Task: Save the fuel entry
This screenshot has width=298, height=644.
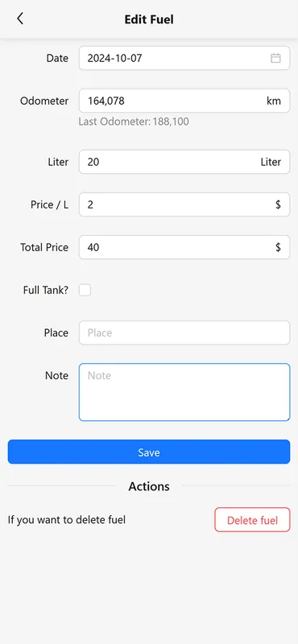Action: [x=149, y=452]
